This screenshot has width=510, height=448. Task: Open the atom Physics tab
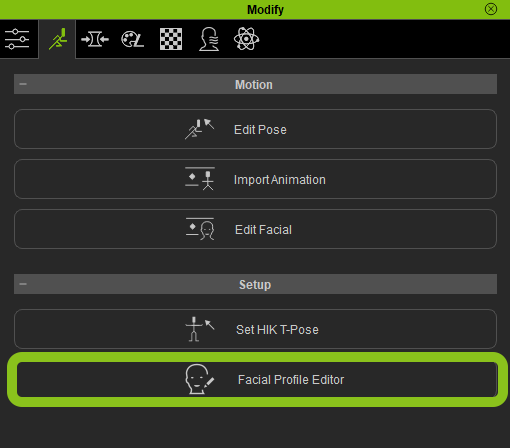coord(246,39)
